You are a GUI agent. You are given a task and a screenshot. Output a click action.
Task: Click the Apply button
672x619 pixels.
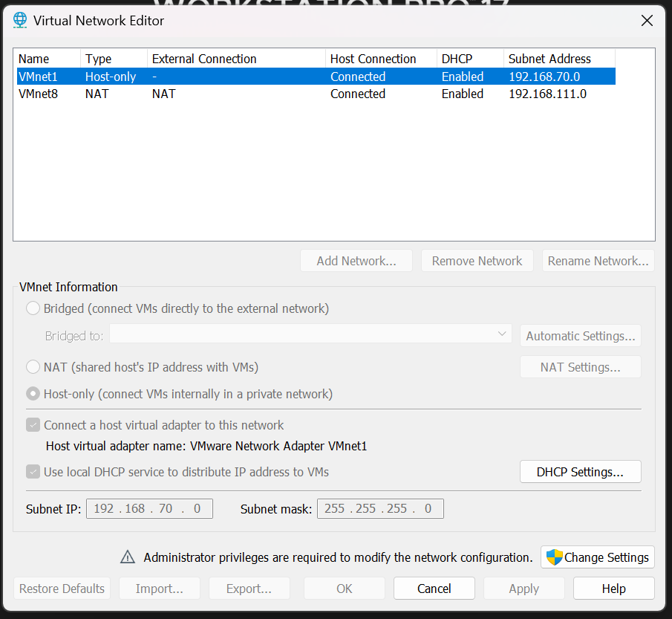(x=523, y=588)
